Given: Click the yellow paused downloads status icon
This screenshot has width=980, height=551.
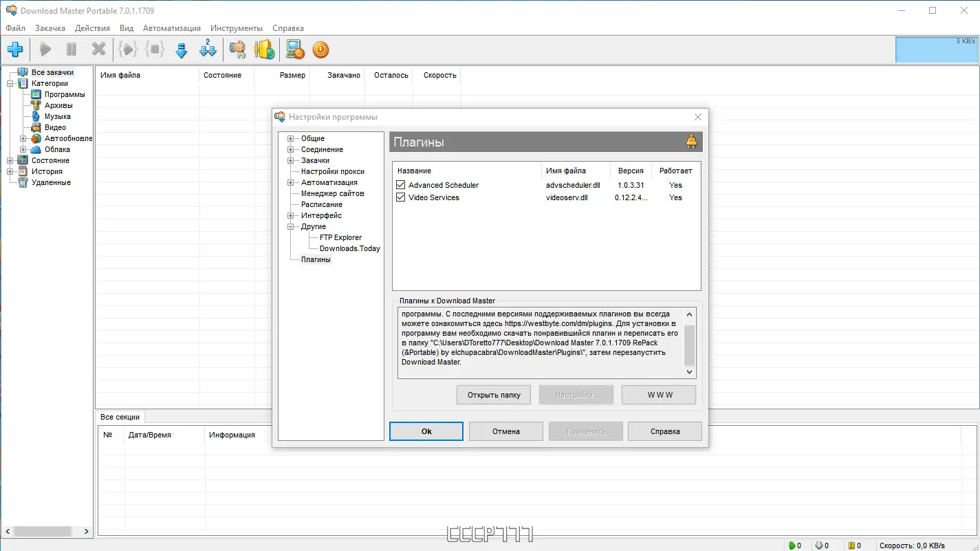Looking at the screenshot, I should pos(851,545).
